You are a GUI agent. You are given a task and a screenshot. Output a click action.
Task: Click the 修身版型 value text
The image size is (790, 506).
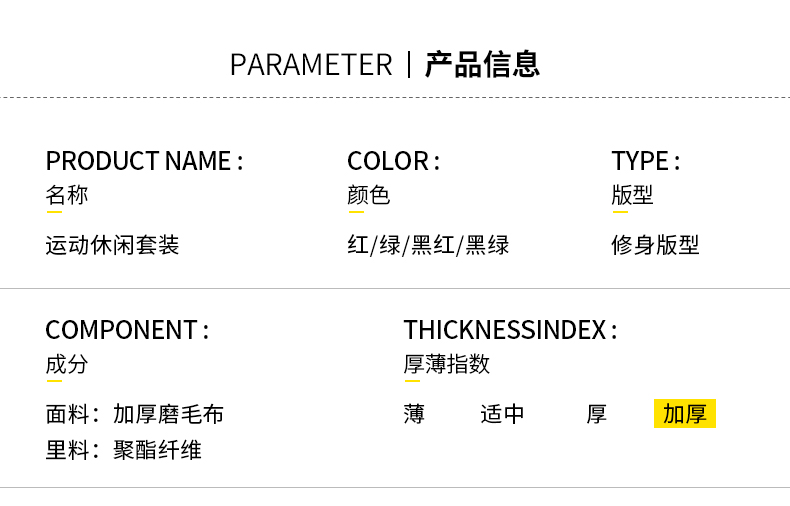point(655,245)
